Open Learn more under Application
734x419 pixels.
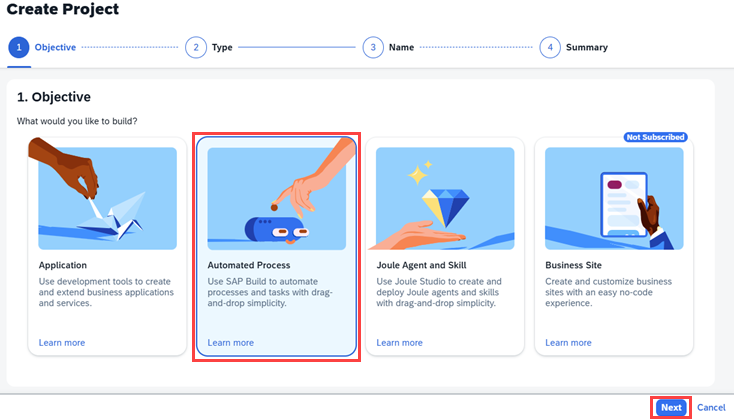click(x=62, y=343)
